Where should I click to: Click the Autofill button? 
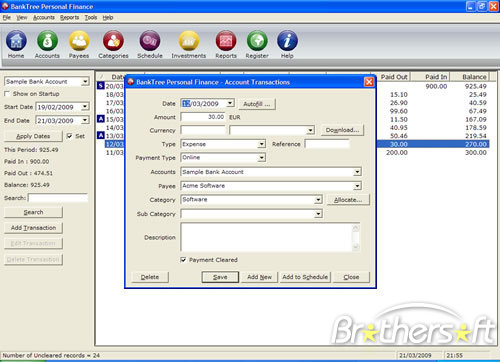[x=257, y=104]
